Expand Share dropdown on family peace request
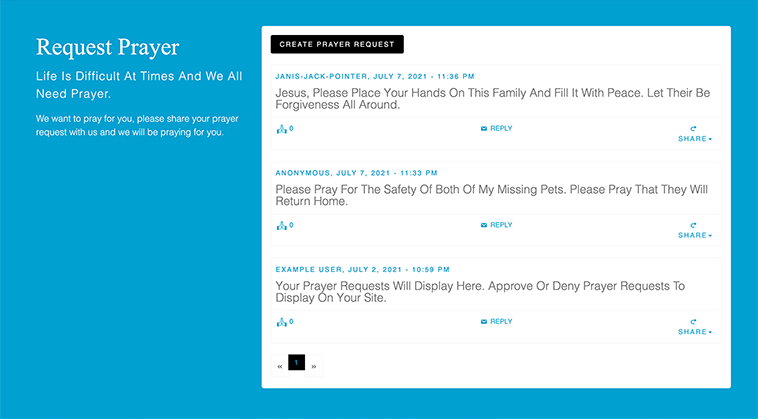The height and width of the screenshot is (419, 758). (x=695, y=139)
